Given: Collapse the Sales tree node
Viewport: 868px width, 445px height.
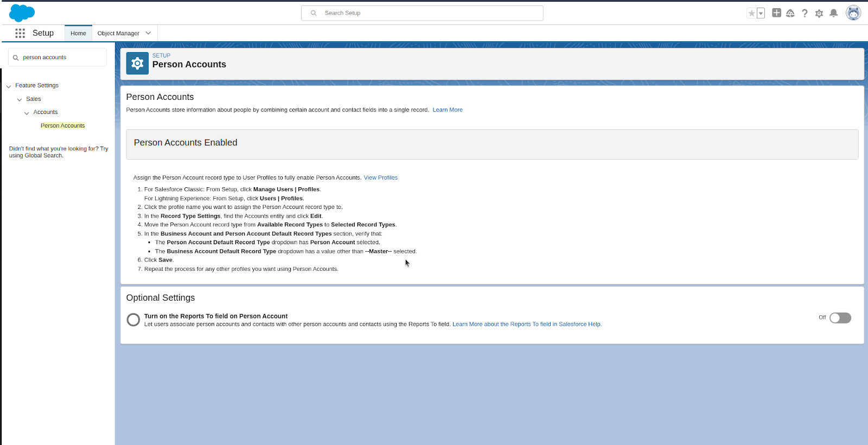Looking at the screenshot, I should [x=20, y=99].
